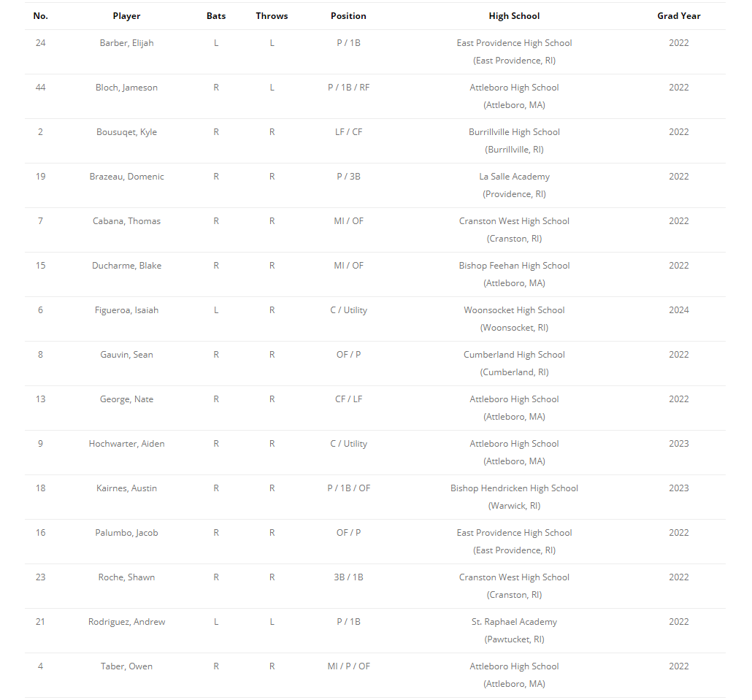Image resolution: width=752 pixels, height=700 pixels.
Task: Click on Bousuqet, Kyle's name
Action: tap(126, 132)
